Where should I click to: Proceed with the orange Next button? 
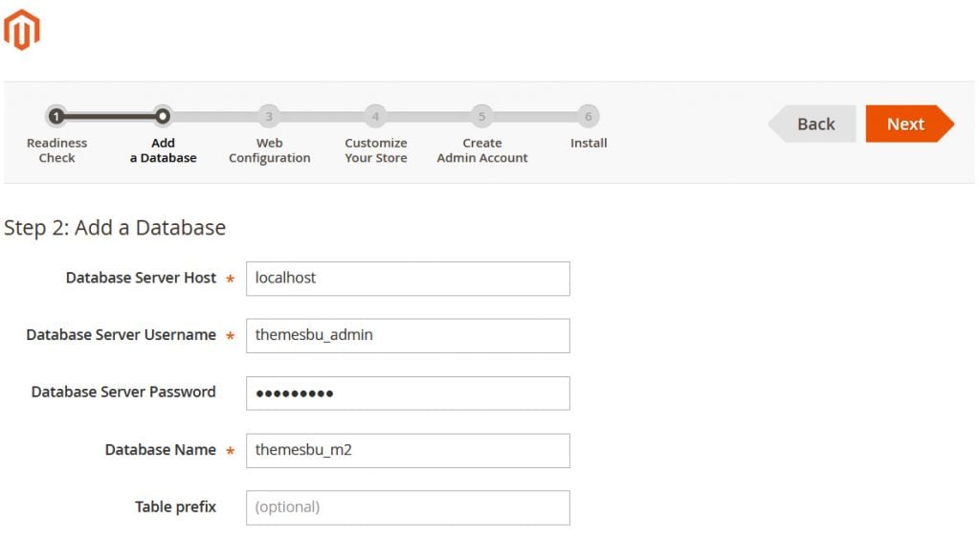906,124
